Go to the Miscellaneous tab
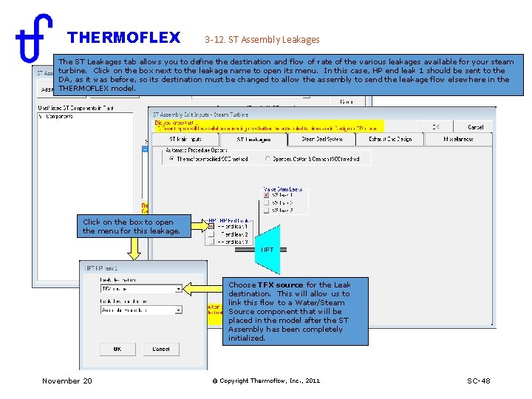 point(458,139)
